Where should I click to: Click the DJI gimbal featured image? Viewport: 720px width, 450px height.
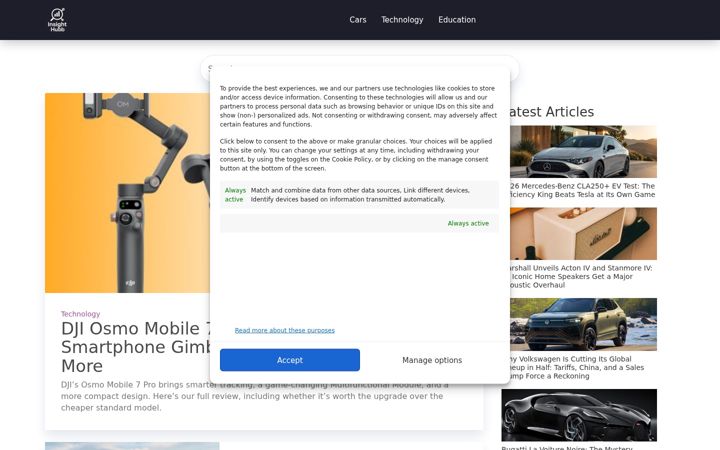coord(127,193)
